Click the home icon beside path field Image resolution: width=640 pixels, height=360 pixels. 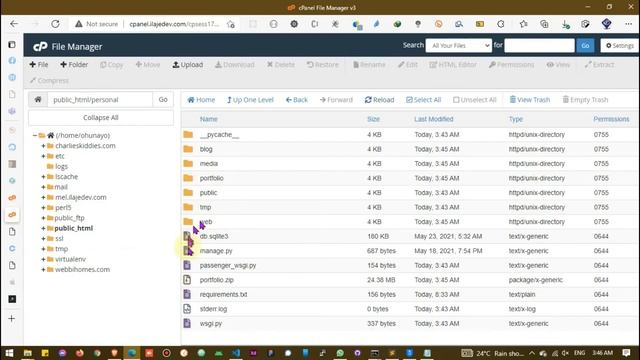click(x=38, y=100)
